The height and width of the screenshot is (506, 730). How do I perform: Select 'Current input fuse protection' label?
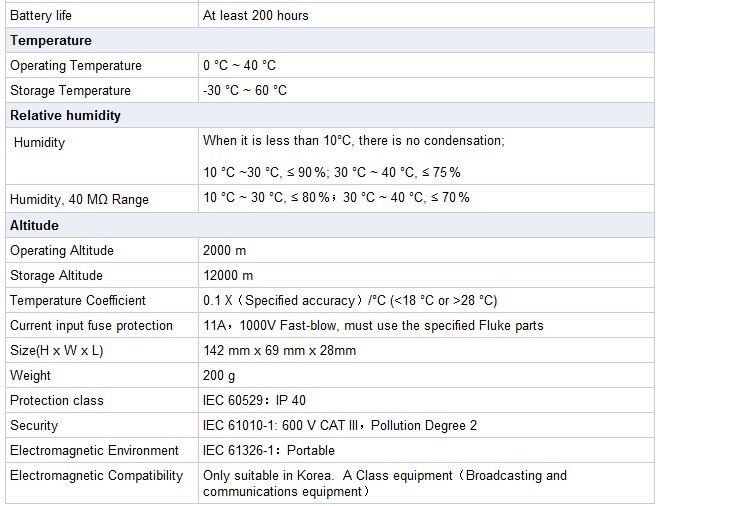[x=91, y=326]
